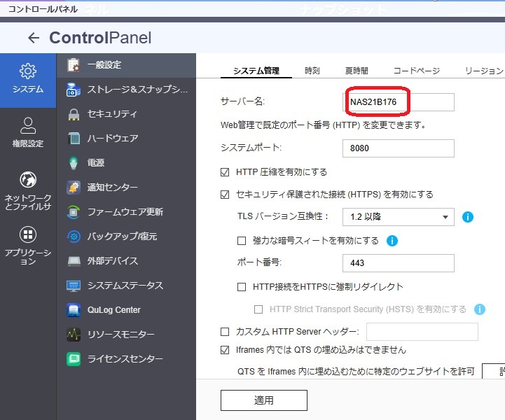Toggle HTTP 圧縮を有効にする checkbox
Screen dimensions: 505x420
[225, 172]
